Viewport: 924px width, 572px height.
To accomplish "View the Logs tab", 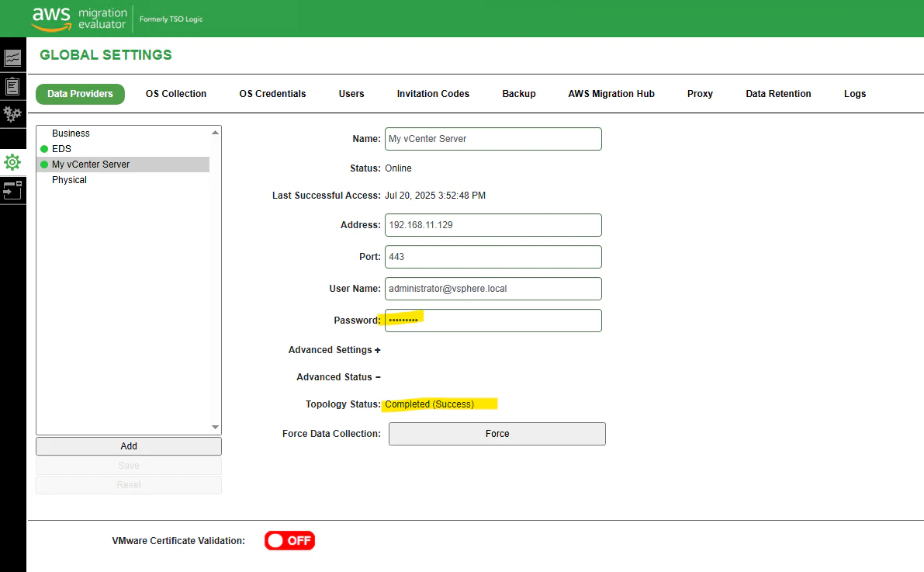I will [x=854, y=94].
